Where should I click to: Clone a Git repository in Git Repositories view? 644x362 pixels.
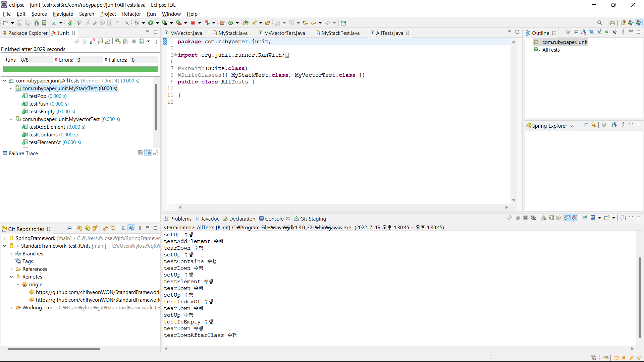87,228
